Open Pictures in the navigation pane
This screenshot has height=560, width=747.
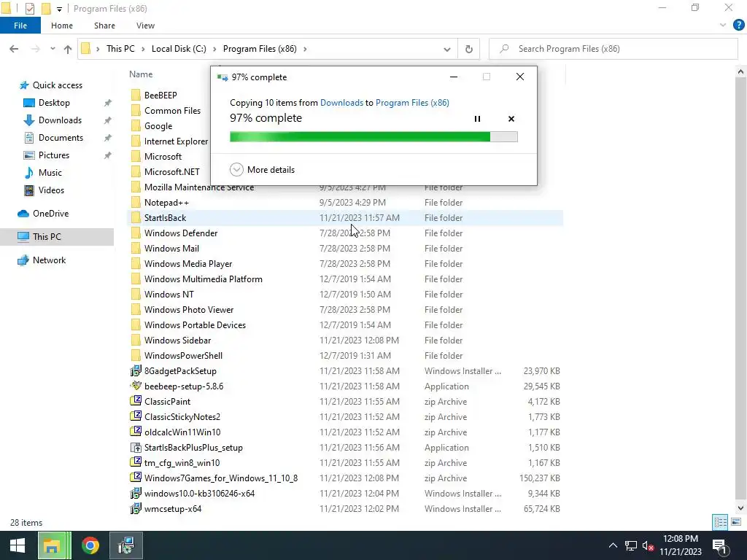47,155
